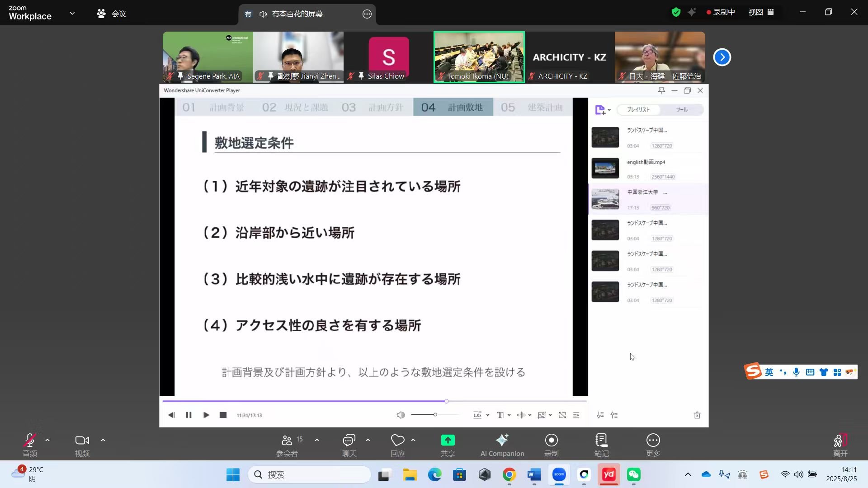Pause the playing video in UniConverter Player
Image resolution: width=868 pixels, height=488 pixels.
pos(189,415)
